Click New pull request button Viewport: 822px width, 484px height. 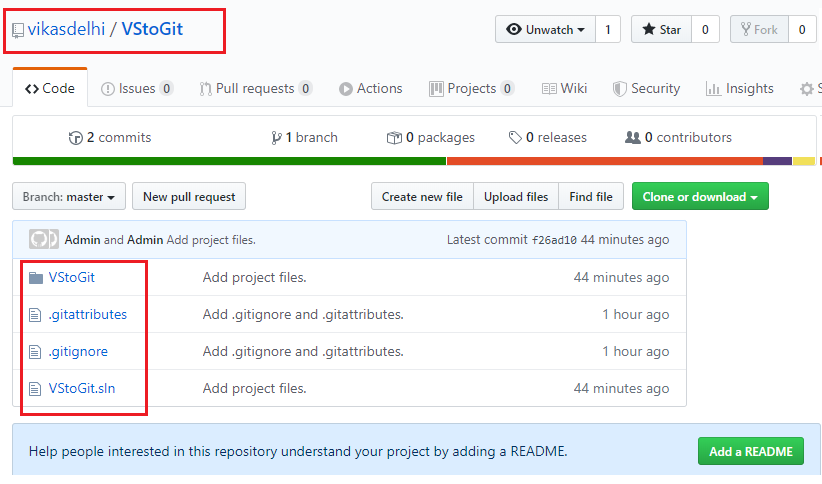pos(189,196)
